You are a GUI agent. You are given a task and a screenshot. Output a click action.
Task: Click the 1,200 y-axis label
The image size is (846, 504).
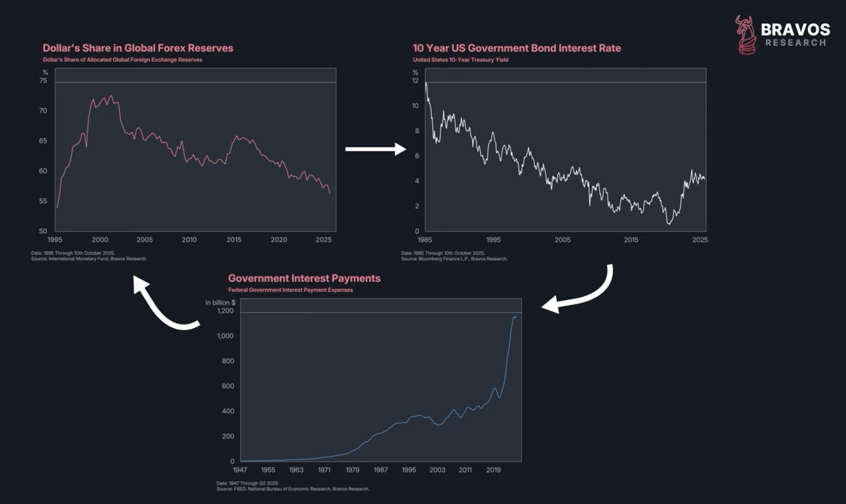[225, 311]
